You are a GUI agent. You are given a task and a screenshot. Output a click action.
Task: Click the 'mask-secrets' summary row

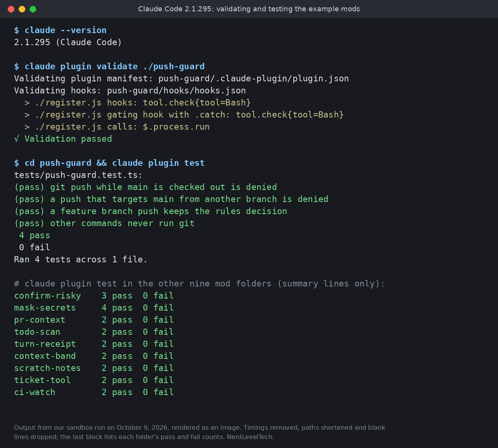pos(94,308)
